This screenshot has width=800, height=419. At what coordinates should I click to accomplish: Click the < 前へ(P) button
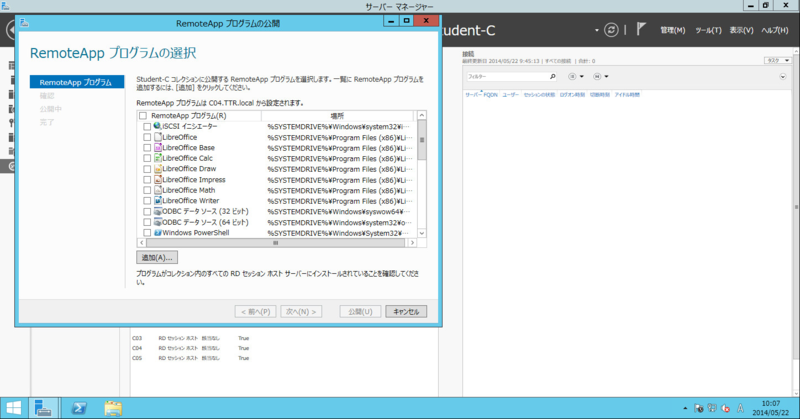[256, 311]
